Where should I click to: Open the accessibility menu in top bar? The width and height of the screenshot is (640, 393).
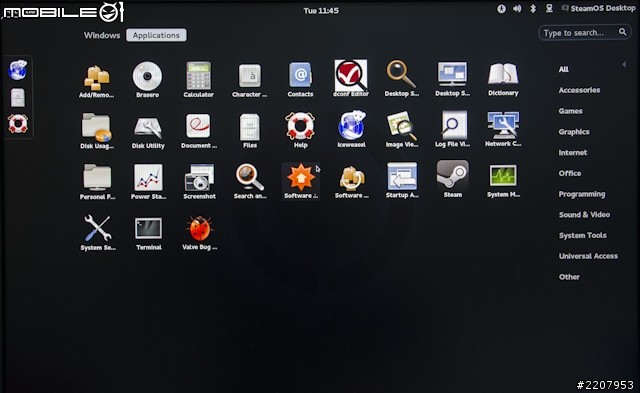501,9
